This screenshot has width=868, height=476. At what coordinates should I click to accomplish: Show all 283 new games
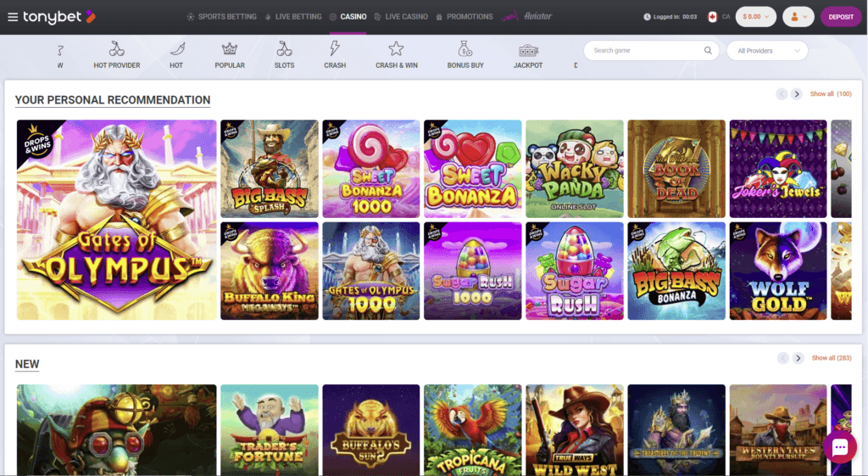point(832,358)
